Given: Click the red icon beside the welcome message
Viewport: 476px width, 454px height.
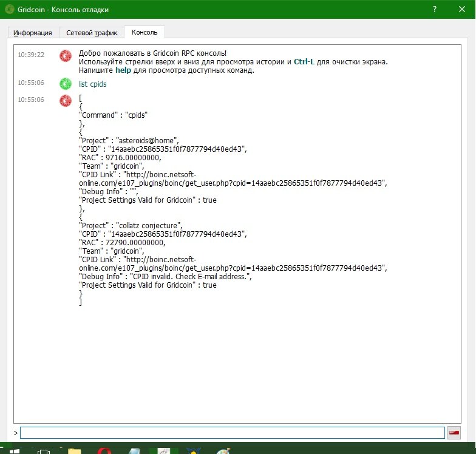Looking at the screenshot, I should click(x=66, y=56).
